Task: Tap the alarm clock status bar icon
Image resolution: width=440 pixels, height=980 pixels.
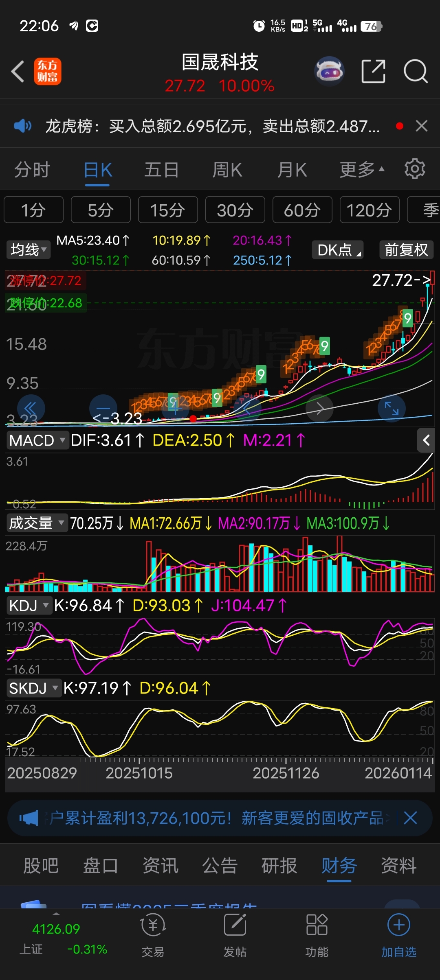Action: [x=259, y=26]
